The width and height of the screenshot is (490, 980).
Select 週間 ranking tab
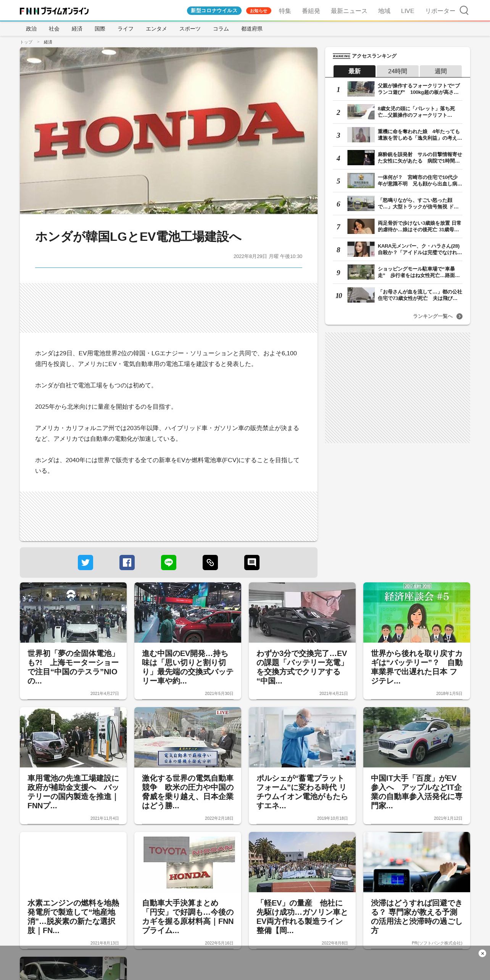tap(440, 71)
